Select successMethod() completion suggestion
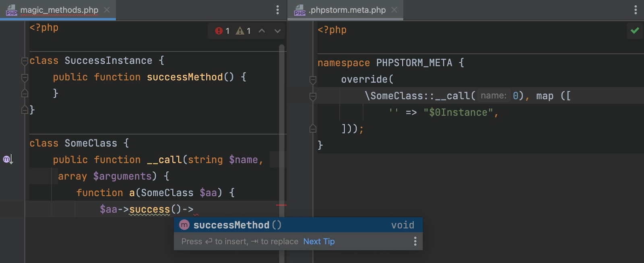 [298, 225]
